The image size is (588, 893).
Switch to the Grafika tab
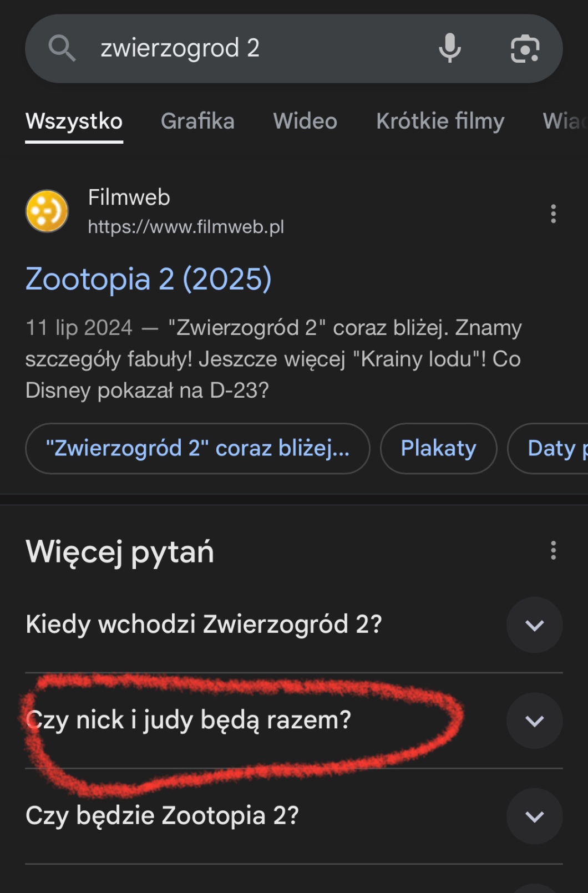point(197,121)
